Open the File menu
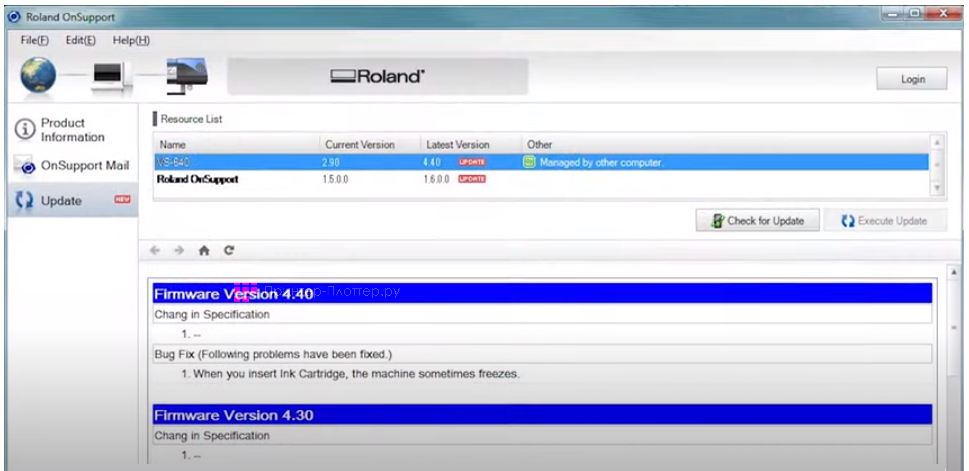The width and height of the screenshot is (969, 471). (35, 40)
